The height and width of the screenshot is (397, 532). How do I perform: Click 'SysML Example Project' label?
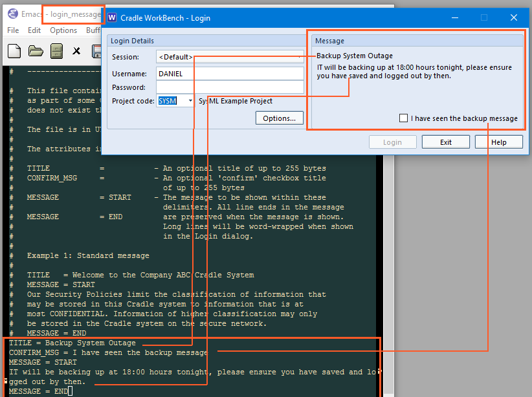click(236, 101)
